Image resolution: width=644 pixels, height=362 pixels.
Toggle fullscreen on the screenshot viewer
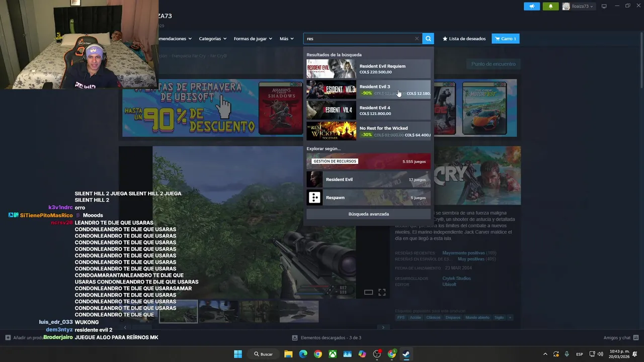[x=382, y=292]
